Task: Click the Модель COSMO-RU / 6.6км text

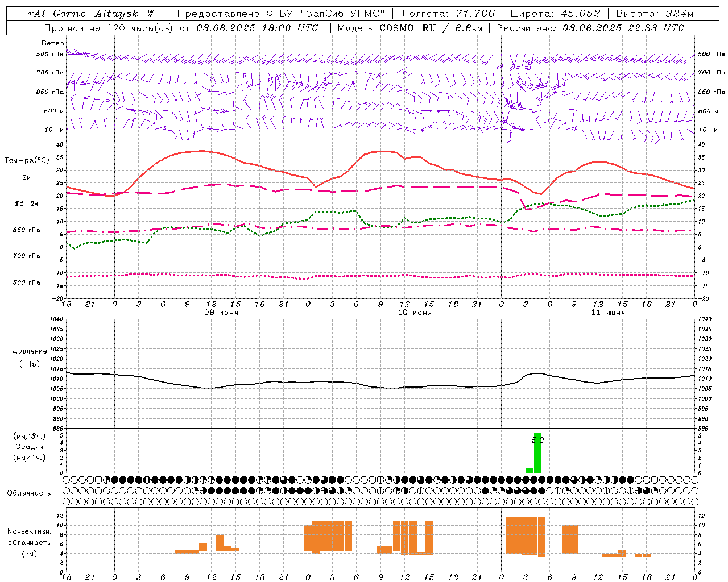Action: tap(410, 28)
